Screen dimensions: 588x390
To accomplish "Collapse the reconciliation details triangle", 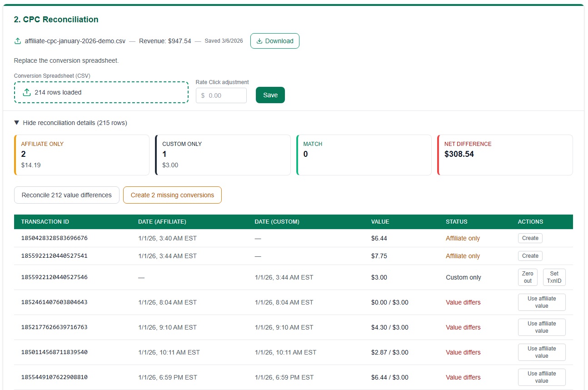I will pos(17,123).
